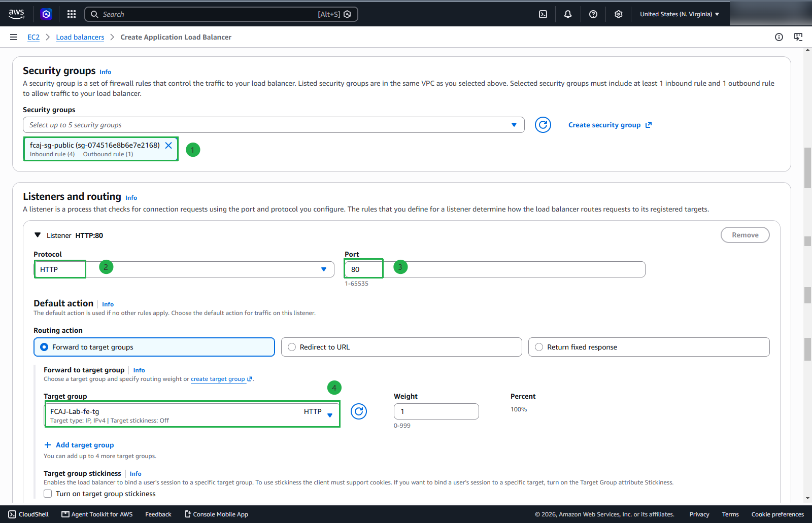
Task: Open the security groups dropdown
Action: point(274,125)
